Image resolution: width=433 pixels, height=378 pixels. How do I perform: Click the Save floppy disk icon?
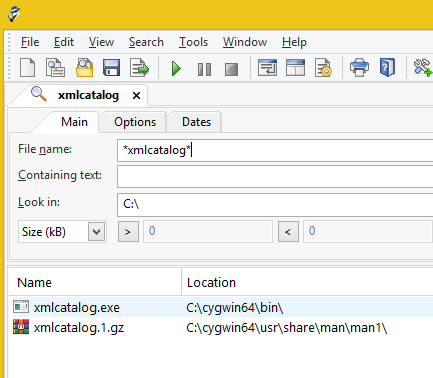pyautogui.click(x=111, y=68)
